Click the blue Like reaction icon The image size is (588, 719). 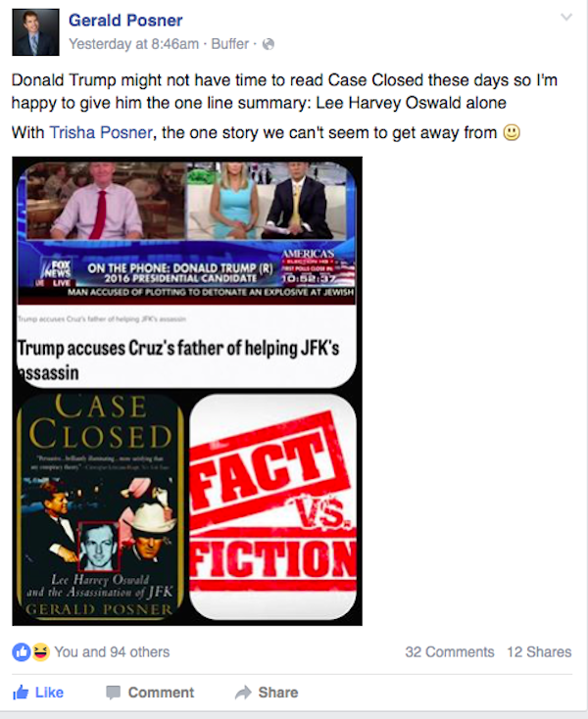pyautogui.click(x=22, y=651)
